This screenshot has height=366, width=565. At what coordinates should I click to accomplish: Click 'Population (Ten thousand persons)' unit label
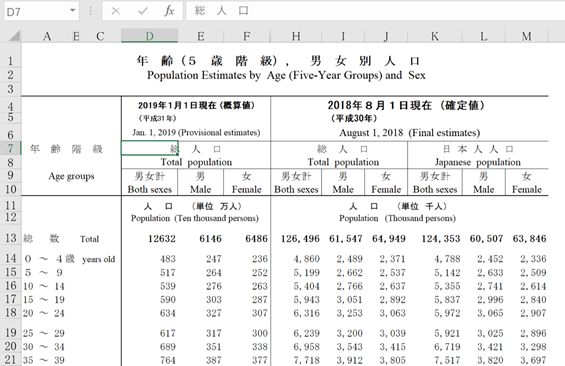(x=195, y=218)
